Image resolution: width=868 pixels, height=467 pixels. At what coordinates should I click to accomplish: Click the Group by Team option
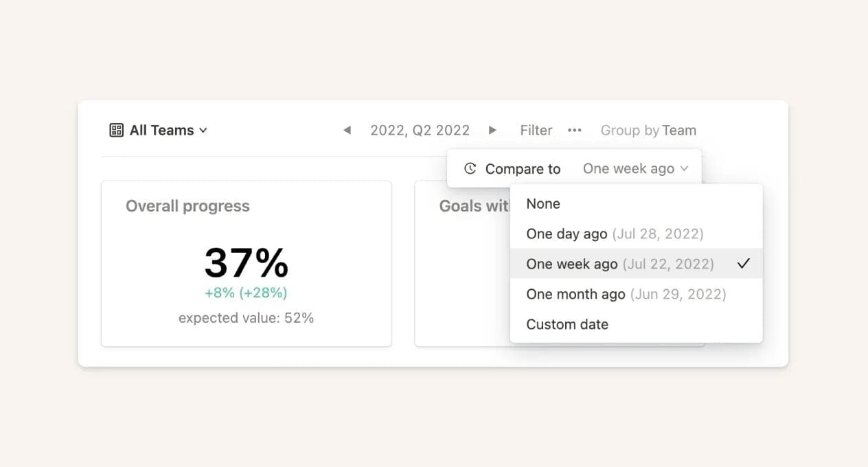pos(648,130)
